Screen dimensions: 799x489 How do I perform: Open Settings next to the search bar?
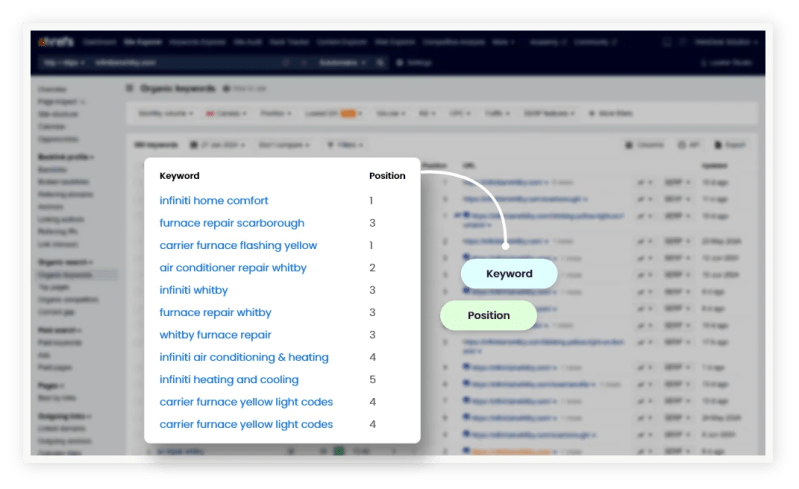[x=414, y=63]
